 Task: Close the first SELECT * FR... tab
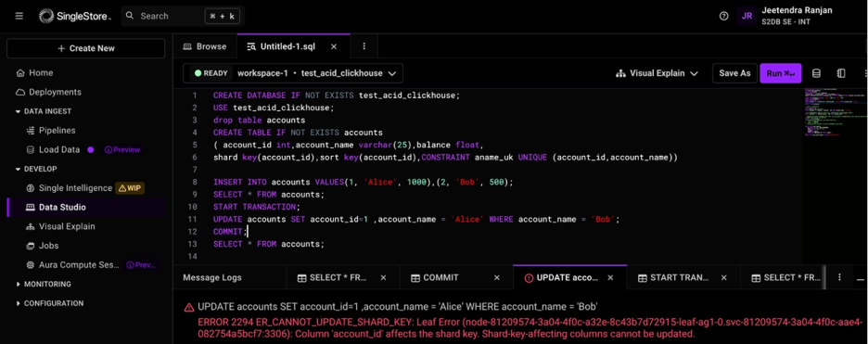(383, 277)
